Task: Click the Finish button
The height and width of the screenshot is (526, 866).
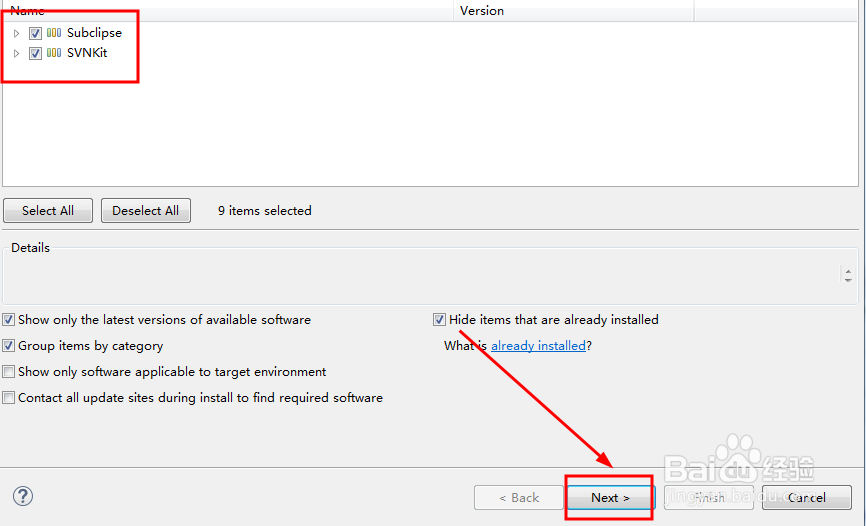Action: [x=709, y=498]
